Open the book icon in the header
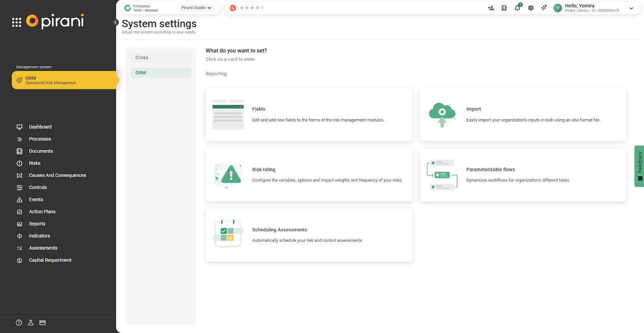This screenshot has height=333, width=644. coord(504,8)
